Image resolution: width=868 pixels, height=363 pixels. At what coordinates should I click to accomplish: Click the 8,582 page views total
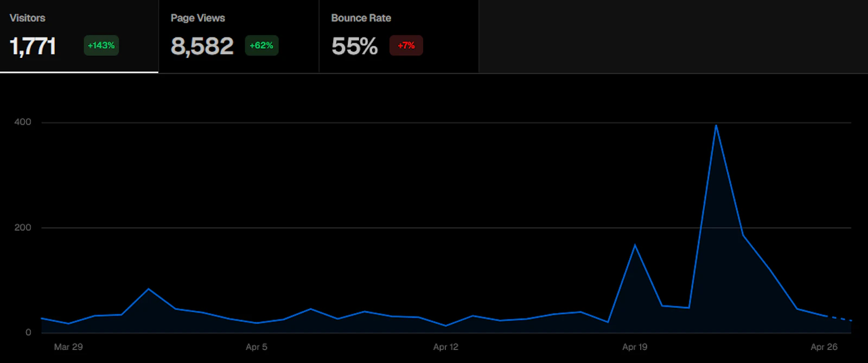coord(202,47)
